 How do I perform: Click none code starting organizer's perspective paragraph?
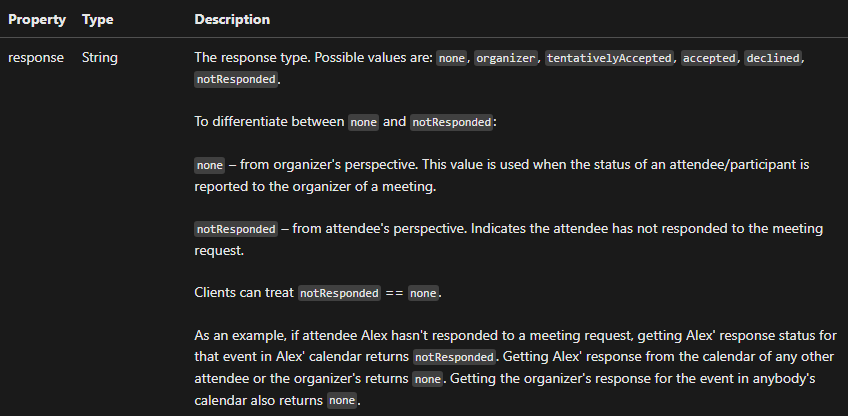point(210,165)
